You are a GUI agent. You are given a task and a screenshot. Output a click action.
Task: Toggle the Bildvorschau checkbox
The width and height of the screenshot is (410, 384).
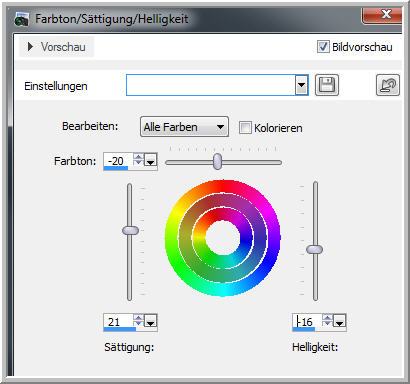coord(323,47)
